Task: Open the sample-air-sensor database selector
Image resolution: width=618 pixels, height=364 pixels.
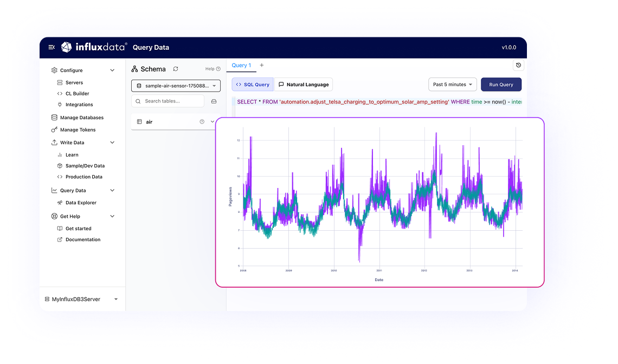Action: pyautogui.click(x=176, y=85)
